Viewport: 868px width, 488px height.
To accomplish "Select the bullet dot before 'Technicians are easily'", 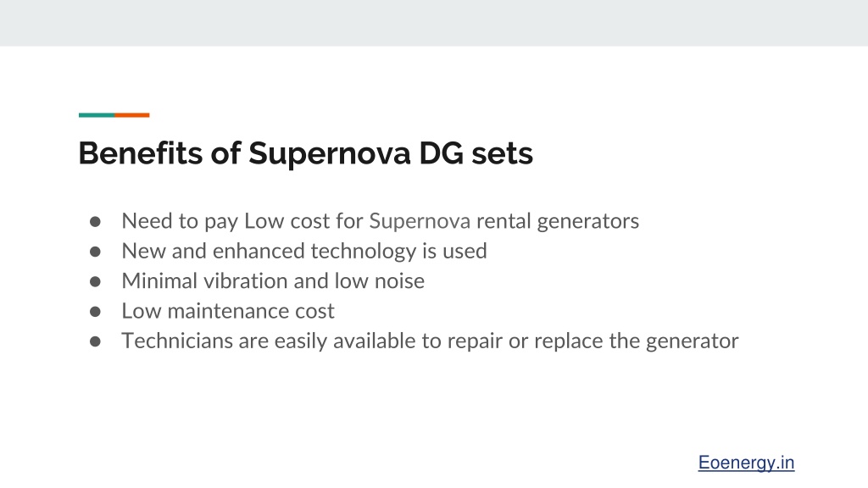I will pos(95,341).
